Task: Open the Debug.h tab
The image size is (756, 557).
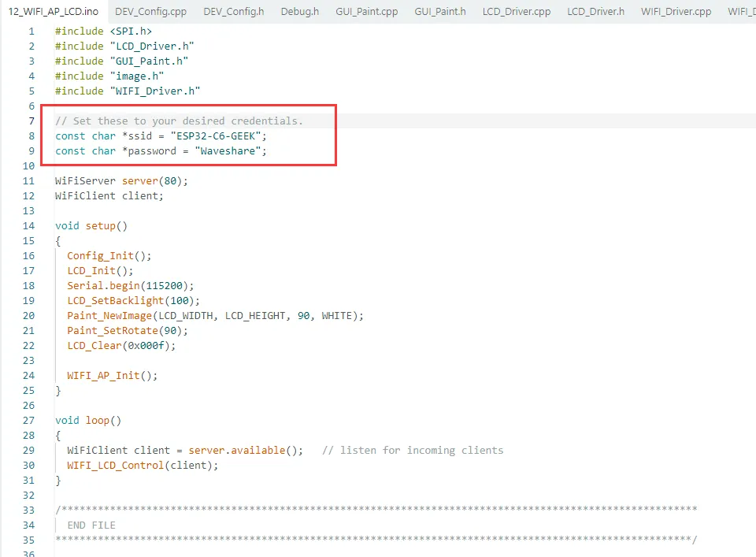Action: coord(300,12)
